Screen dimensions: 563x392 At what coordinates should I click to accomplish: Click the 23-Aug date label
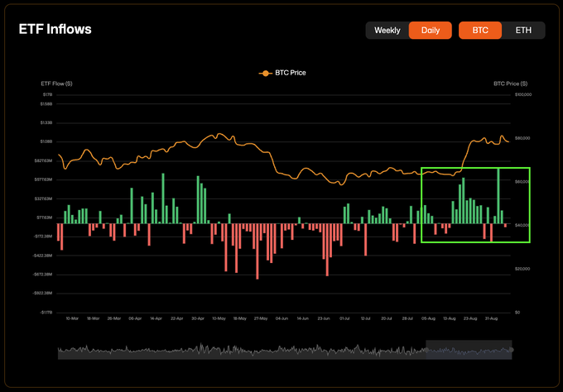470,318
